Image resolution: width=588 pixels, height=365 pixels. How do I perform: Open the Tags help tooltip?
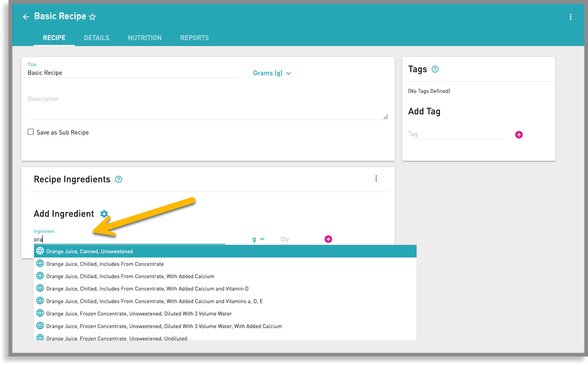tap(435, 69)
